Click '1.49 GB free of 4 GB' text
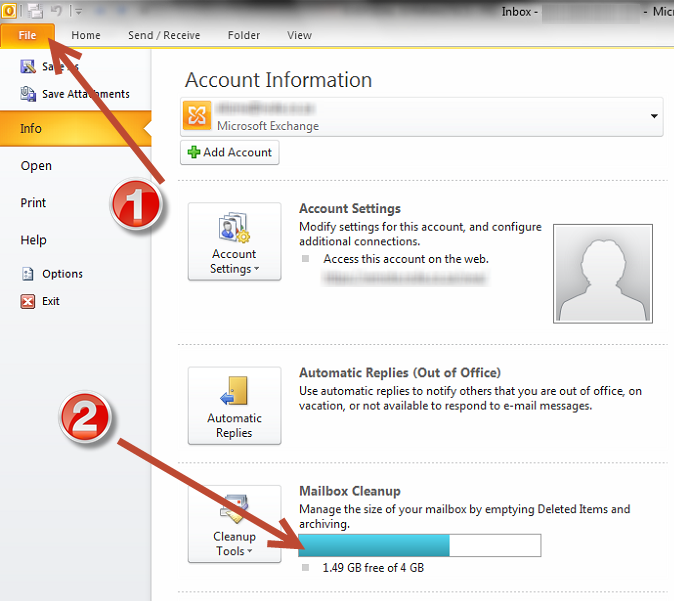Viewport: 674px width, 601px height. tap(373, 568)
